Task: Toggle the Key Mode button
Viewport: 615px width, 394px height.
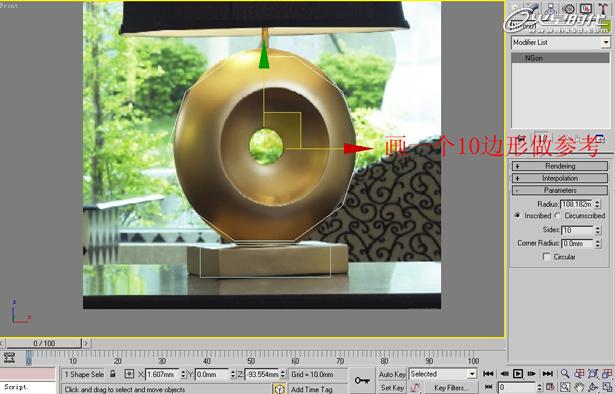Action: click(489, 387)
